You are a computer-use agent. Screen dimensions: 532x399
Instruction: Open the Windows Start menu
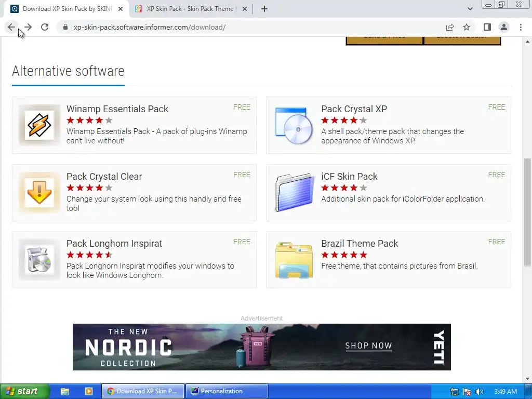[x=24, y=391]
